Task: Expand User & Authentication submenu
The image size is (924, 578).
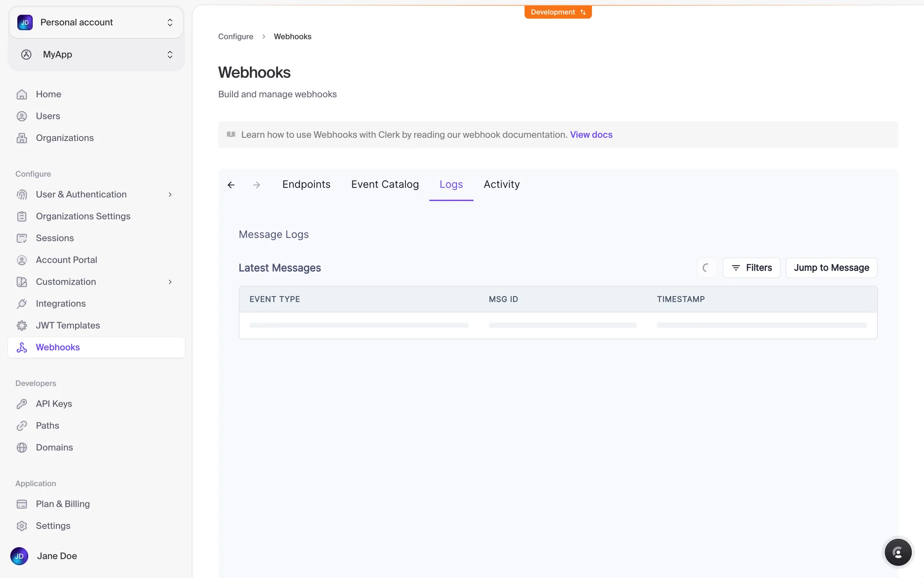Action: pyautogui.click(x=170, y=195)
